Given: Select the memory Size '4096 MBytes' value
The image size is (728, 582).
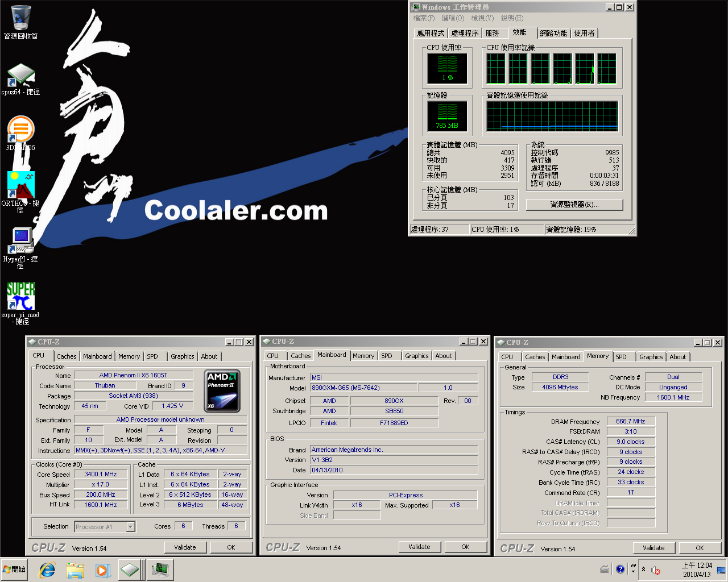Looking at the screenshot, I should pos(560,387).
